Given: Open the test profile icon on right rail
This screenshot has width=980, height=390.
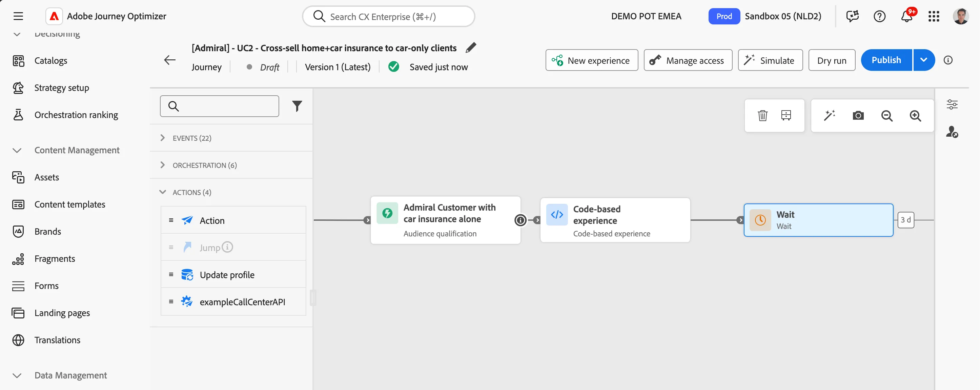Looking at the screenshot, I should pyautogui.click(x=952, y=132).
